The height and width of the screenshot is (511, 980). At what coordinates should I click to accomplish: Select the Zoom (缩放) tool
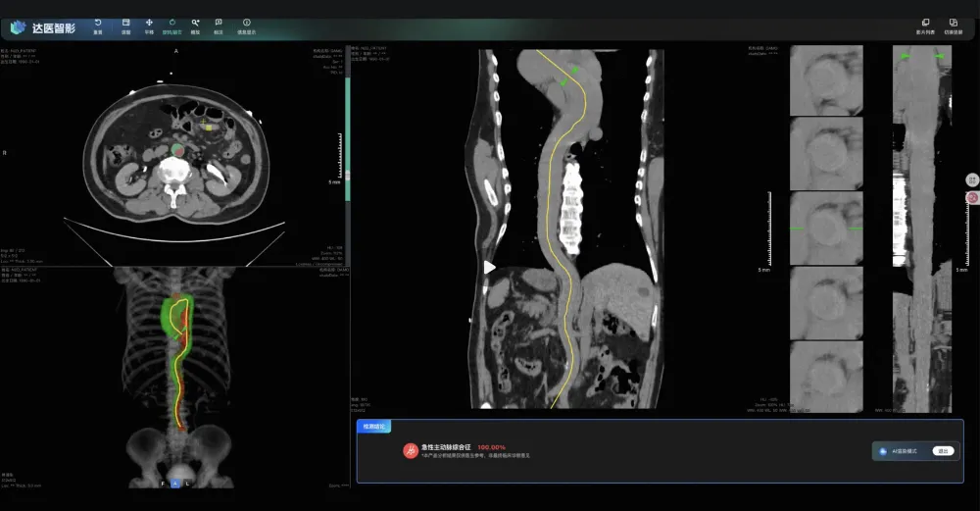(196, 26)
